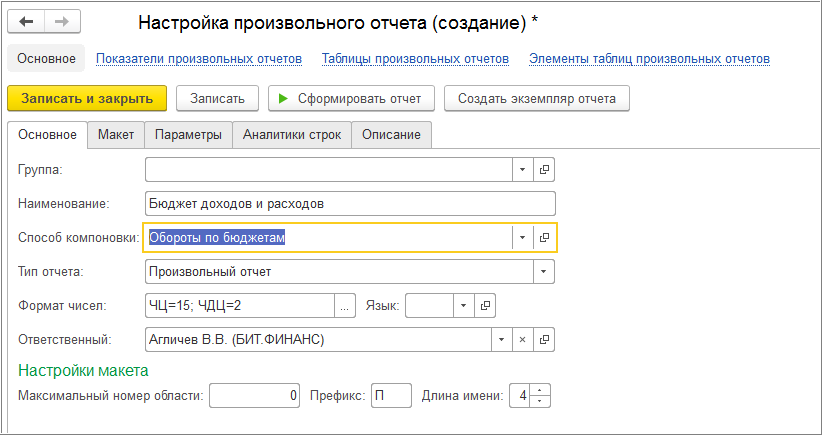Expand the Способ компоновки dropdown

pyautogui.click(x=522, y=237)
